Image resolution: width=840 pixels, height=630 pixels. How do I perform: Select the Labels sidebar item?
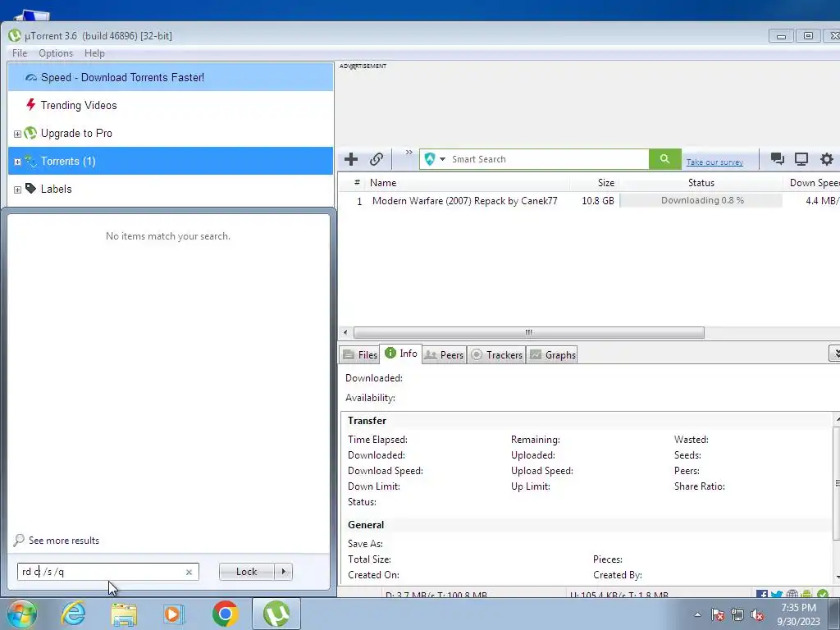point(171,189)
